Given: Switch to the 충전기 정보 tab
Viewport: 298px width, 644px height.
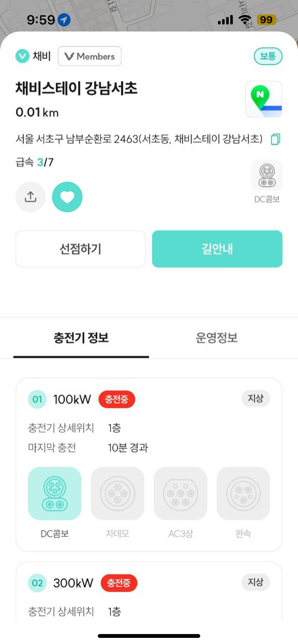Looking at the screenshot, I should pyautogui.click(x=81, y=338).
